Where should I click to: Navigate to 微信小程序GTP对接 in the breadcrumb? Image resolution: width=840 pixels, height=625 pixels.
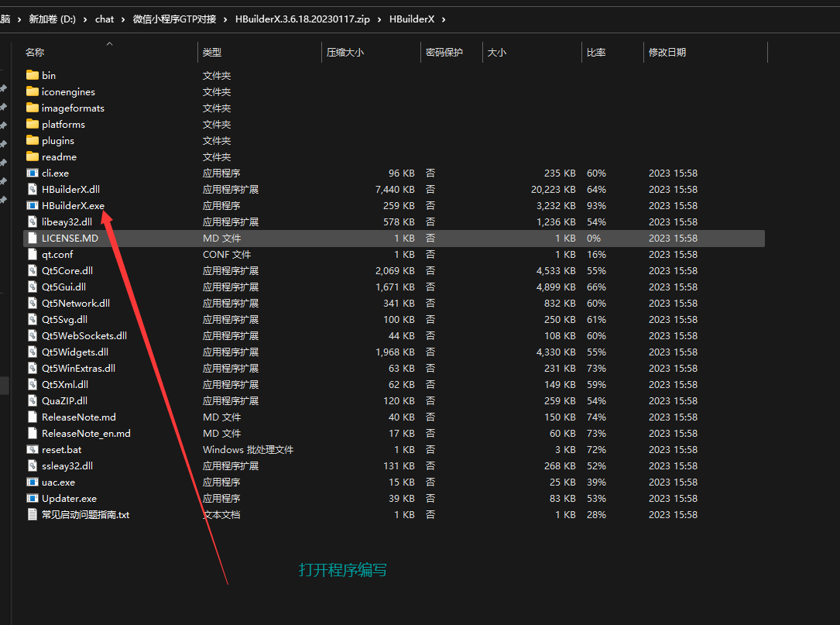tap(174, 19)
